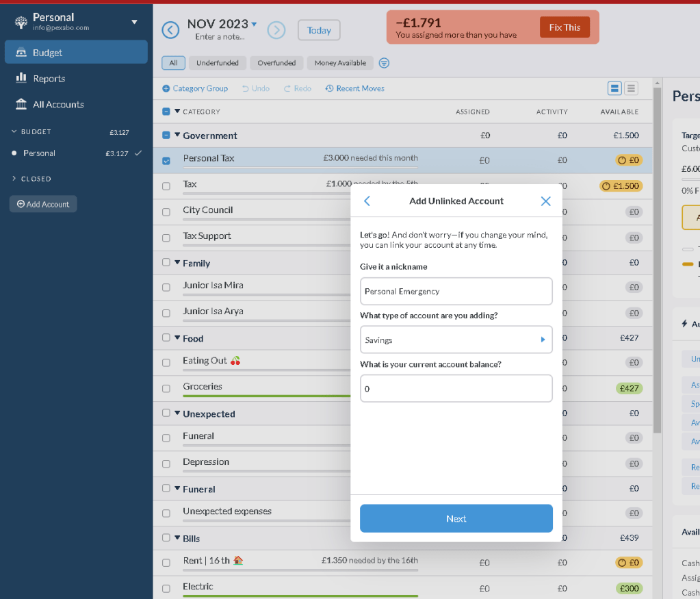Open Recent Moves history
This screenshot has height=599, width=700.
pos(355,88)
